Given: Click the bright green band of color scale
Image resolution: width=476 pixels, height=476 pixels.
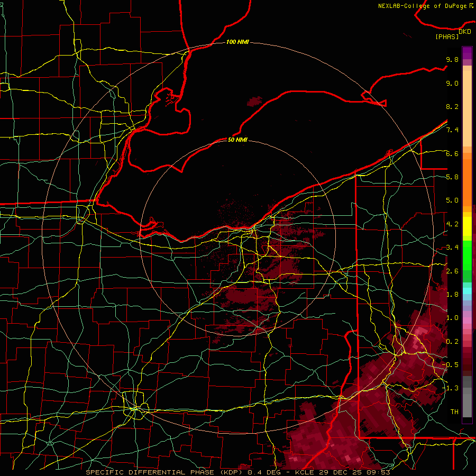Looking at the screenshot, I should pyautogui.click(x=467, y=255).
